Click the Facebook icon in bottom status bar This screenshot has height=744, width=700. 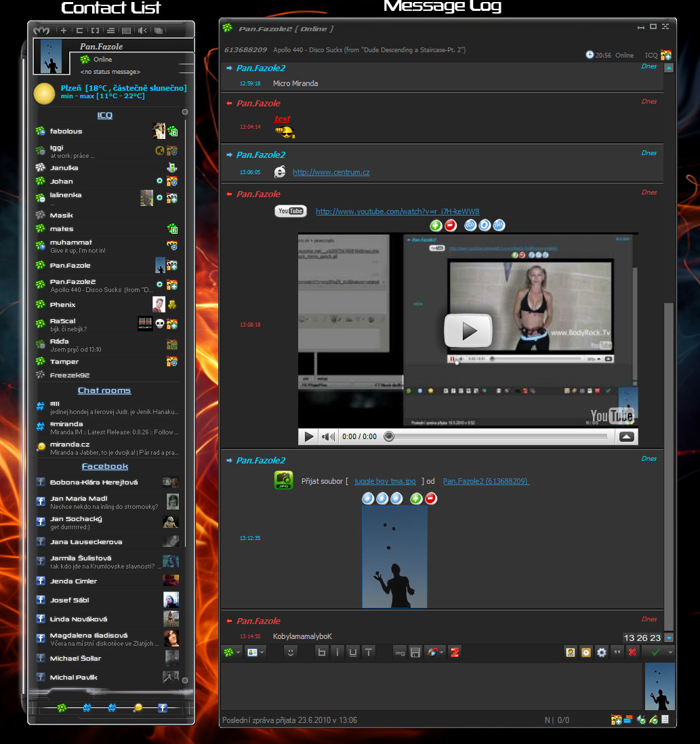click(163, 708)
